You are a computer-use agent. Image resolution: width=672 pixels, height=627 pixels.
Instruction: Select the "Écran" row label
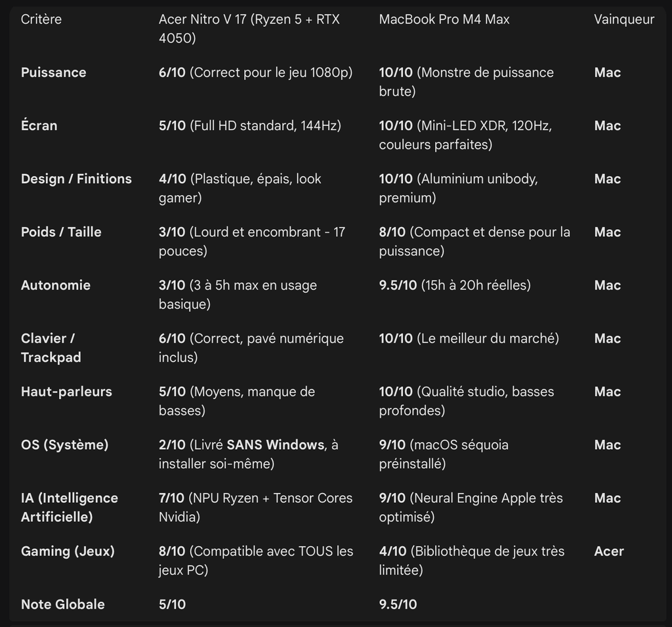(x=39, y=126)
